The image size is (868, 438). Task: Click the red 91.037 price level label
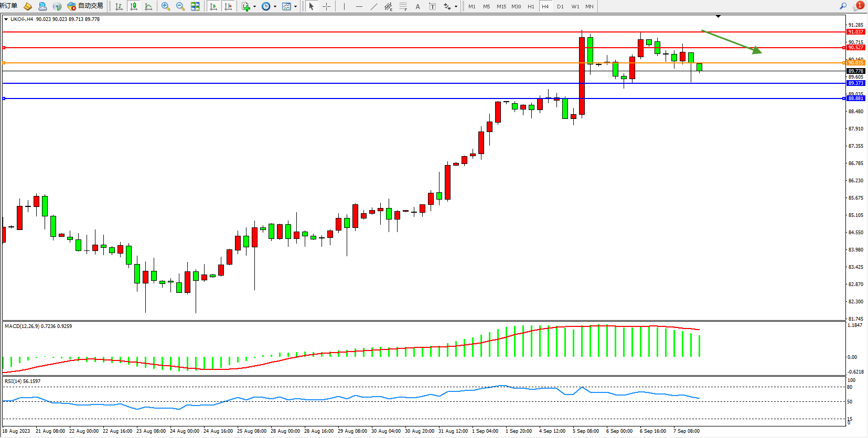[855, 32]
